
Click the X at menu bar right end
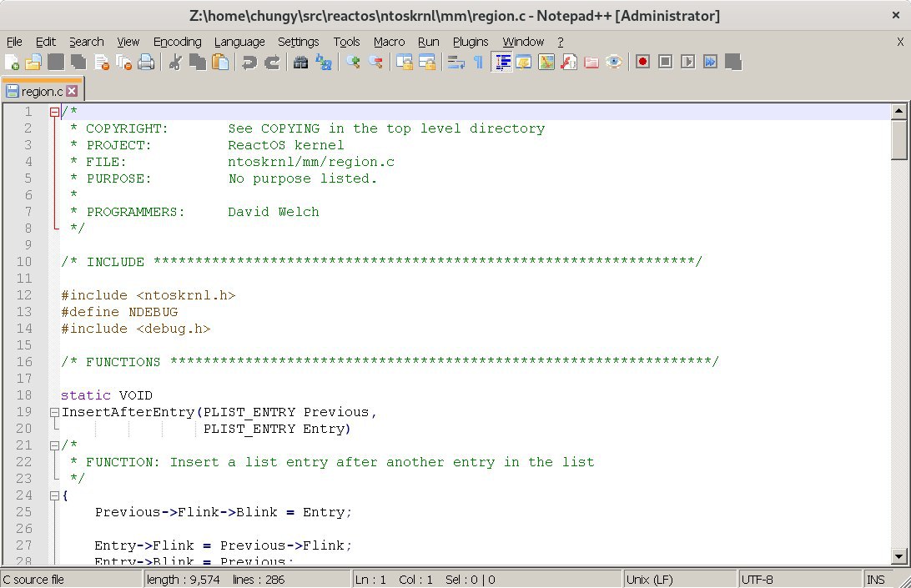click(900, 42)
